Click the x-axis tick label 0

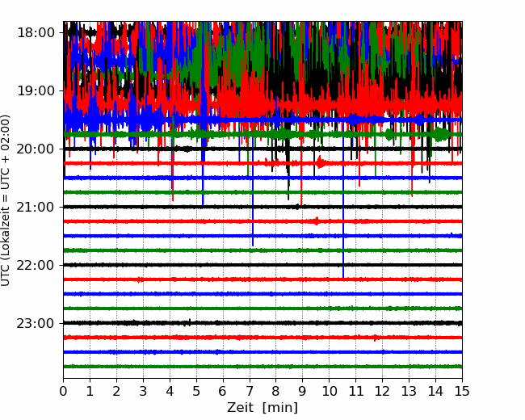coord(63,391)
